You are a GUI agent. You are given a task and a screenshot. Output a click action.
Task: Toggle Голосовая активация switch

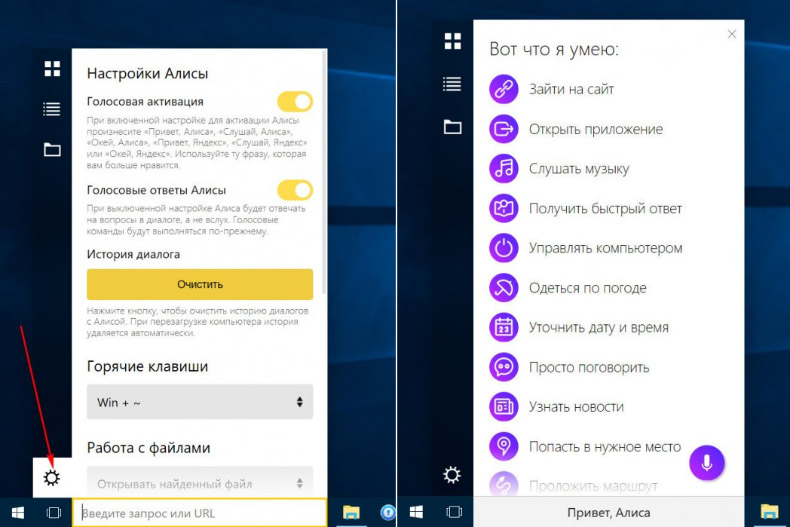295,101
